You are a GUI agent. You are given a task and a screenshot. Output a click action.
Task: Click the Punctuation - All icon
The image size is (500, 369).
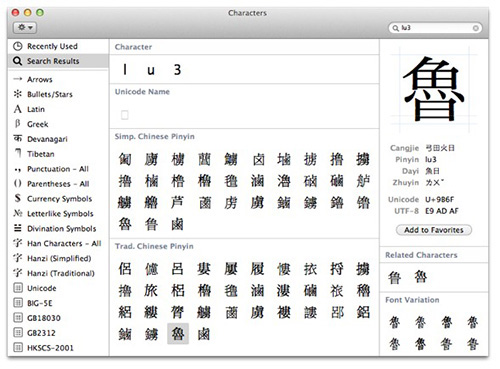tap(17, 170)
